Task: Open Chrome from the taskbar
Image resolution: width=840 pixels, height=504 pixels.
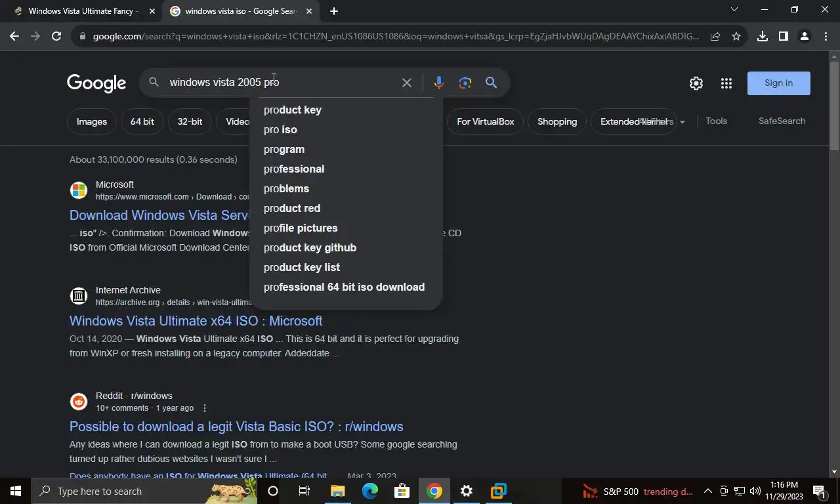Action: [434, 491]
